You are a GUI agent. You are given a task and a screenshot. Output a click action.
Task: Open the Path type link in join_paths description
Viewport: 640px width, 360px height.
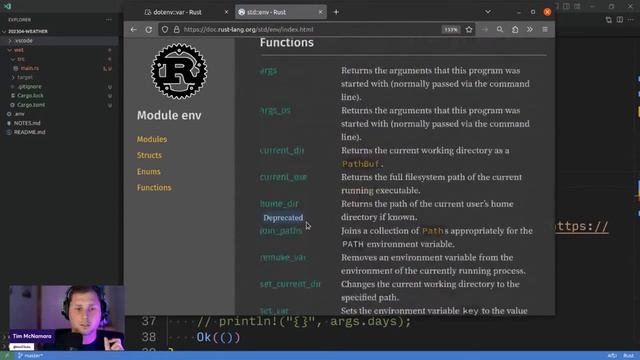pos(433,231)
